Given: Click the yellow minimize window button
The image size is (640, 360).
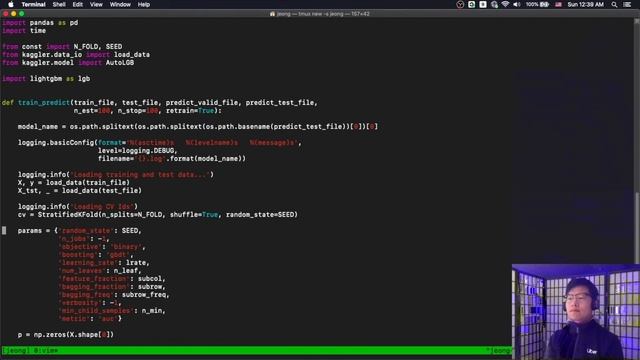Looking at the screenshot, I should [13, 14].
